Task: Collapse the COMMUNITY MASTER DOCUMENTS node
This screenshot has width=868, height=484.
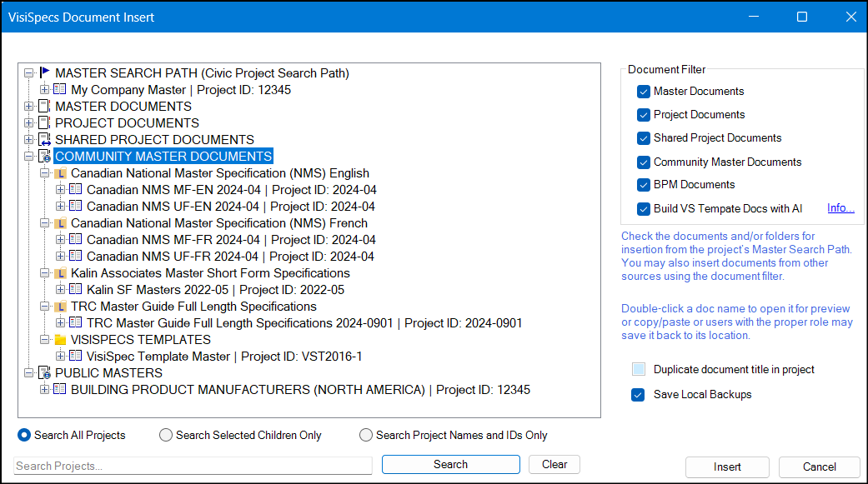Action: click(29, 157)
